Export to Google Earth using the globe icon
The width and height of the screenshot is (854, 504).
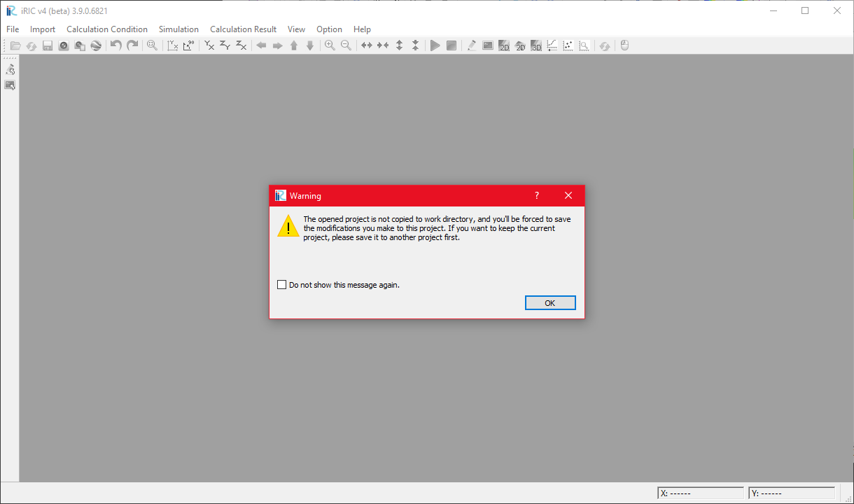[x=96, y=45]
